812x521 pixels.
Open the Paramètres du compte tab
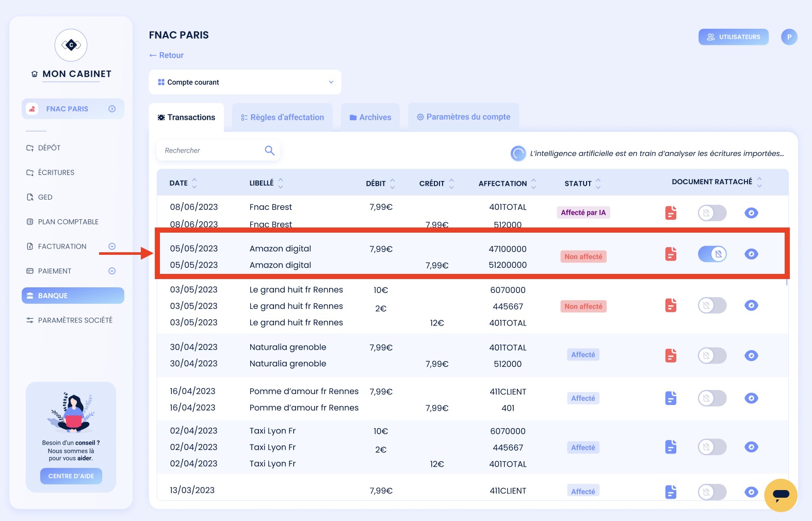pos(463,117)
